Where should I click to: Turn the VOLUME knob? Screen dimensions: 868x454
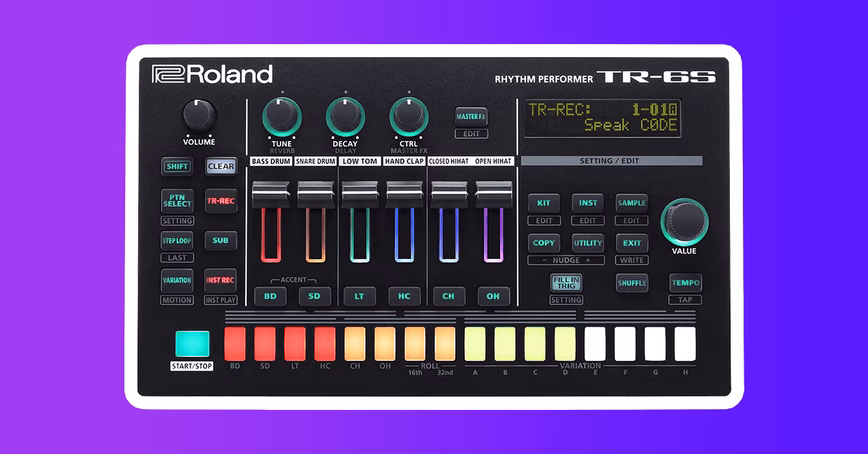click(x=199, y=115)
